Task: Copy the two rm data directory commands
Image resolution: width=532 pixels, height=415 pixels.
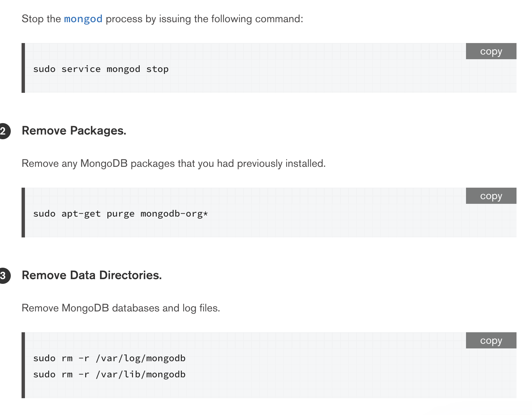Action: pyautogui.click(x=491, y=341)
